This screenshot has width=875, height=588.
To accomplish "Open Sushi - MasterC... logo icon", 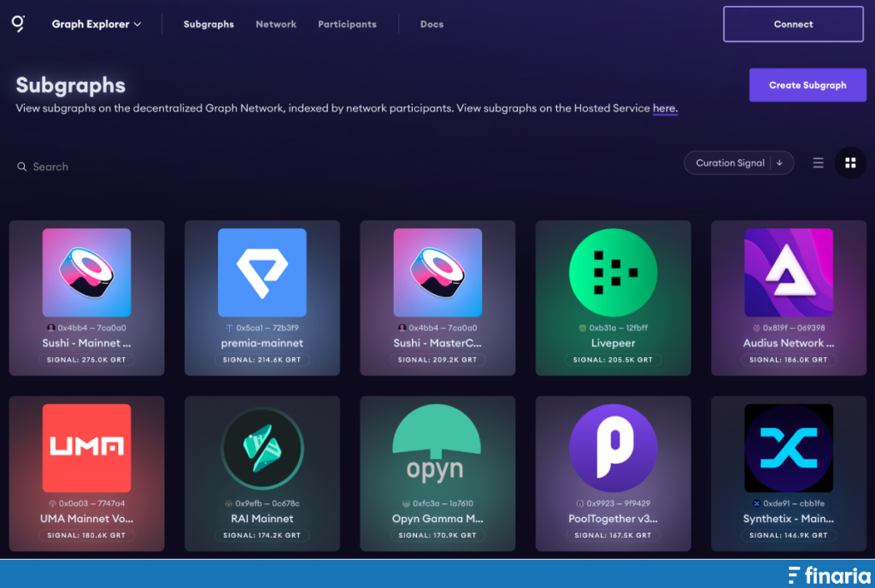I will [437, 273].
